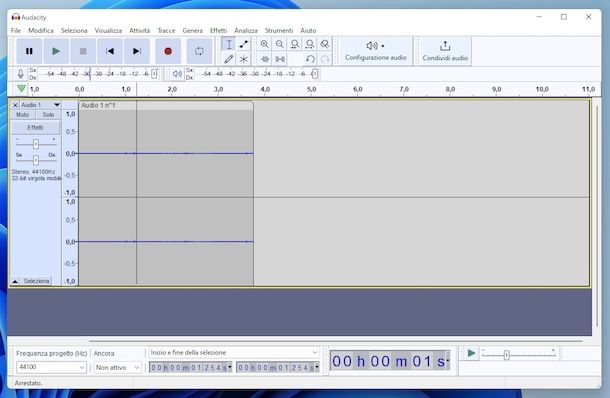Click the Silence audio selection icon
Viewport: 610px width, 398px height.
pos(280,59)
